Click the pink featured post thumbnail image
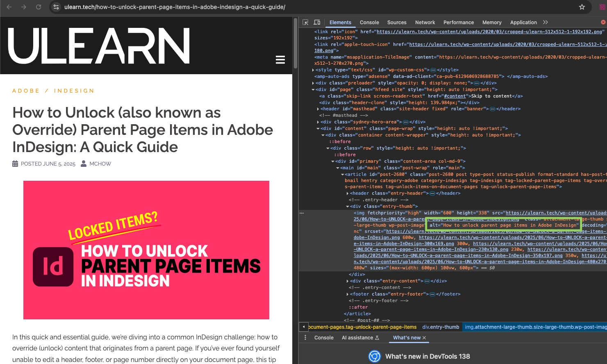 coord(146,250)
